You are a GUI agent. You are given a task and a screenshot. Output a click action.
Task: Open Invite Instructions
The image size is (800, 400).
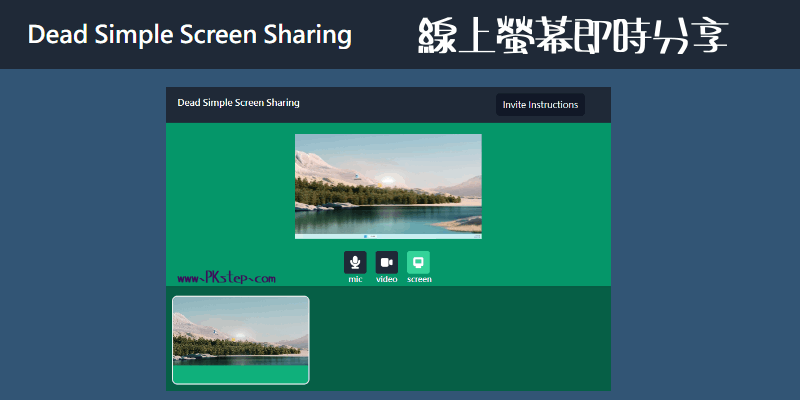tap(540, 105)
